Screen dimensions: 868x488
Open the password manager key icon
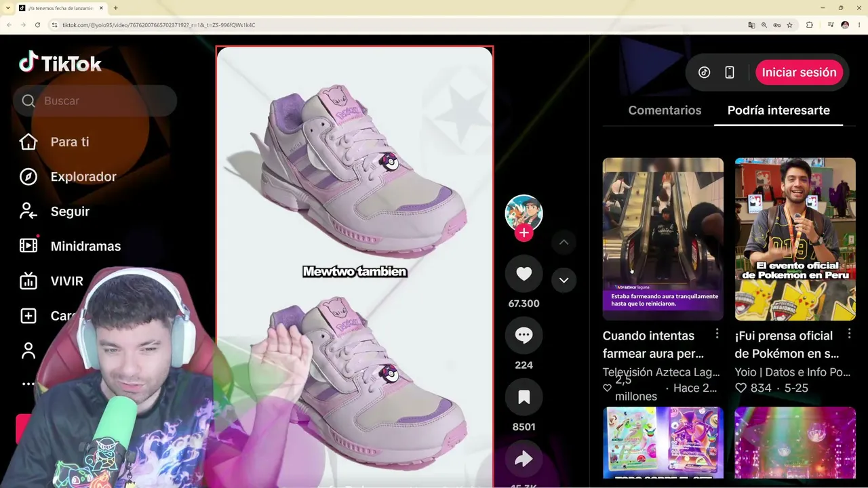tap(776, 25)
